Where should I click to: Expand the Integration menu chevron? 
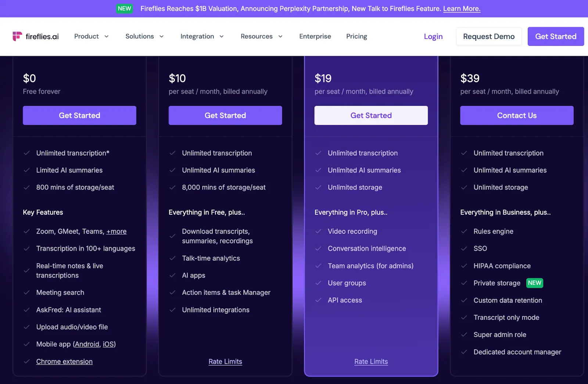click(x=222, y=36)
